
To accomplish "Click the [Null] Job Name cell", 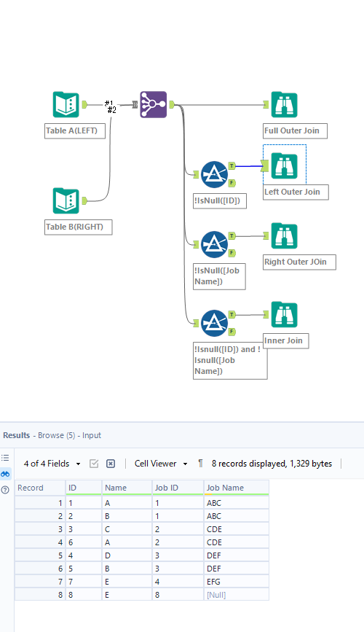I will click(x=237, y=595).
